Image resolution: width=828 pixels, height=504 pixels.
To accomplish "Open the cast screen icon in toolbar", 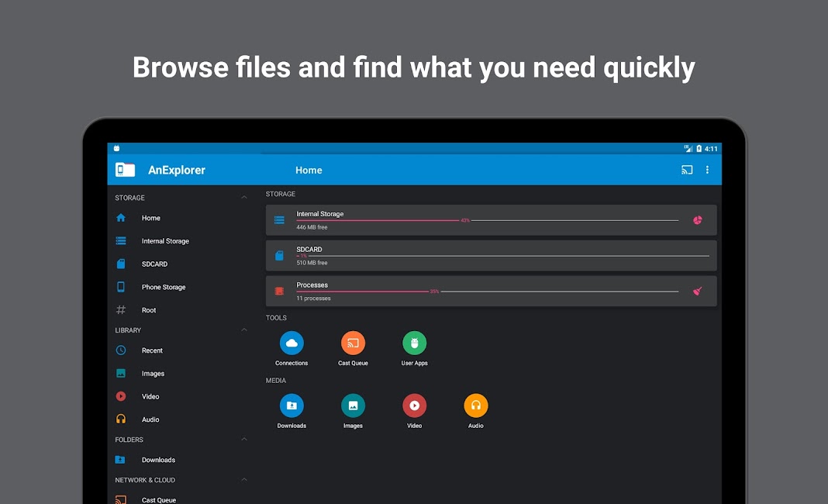I will point(686,170).
